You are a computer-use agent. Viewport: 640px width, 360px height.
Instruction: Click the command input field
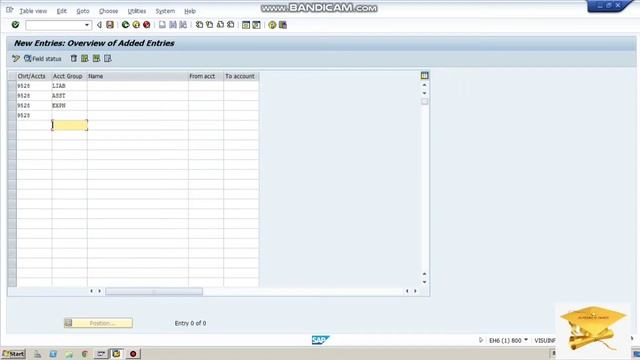[x=55, y=25]
